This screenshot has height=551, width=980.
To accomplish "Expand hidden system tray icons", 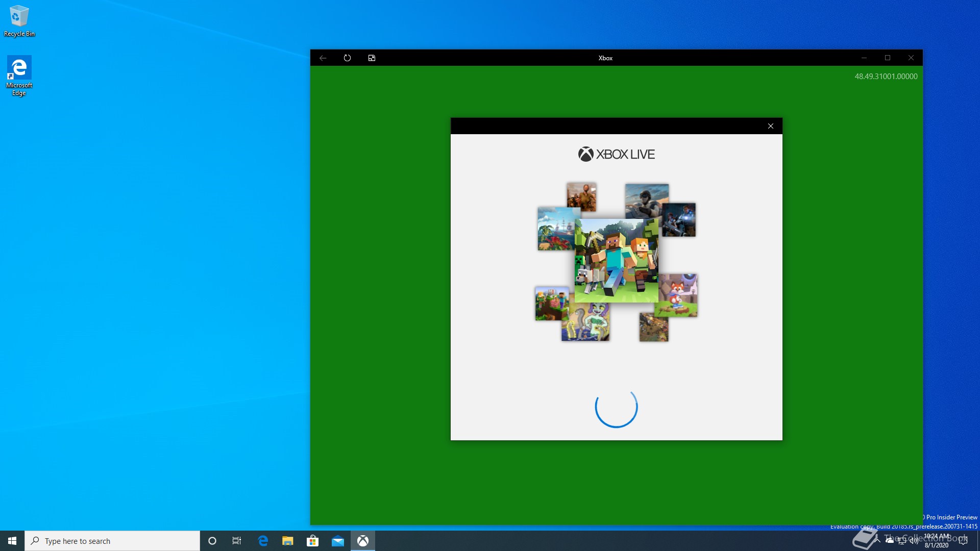I will click(877, 540).
